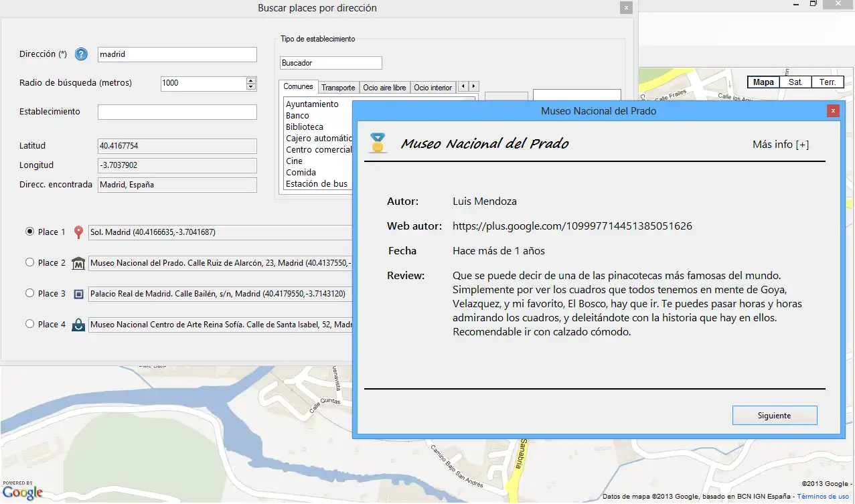Switch to the Transporte tab
Viewport: 855px width, 504px height.
tap(338, 88)
